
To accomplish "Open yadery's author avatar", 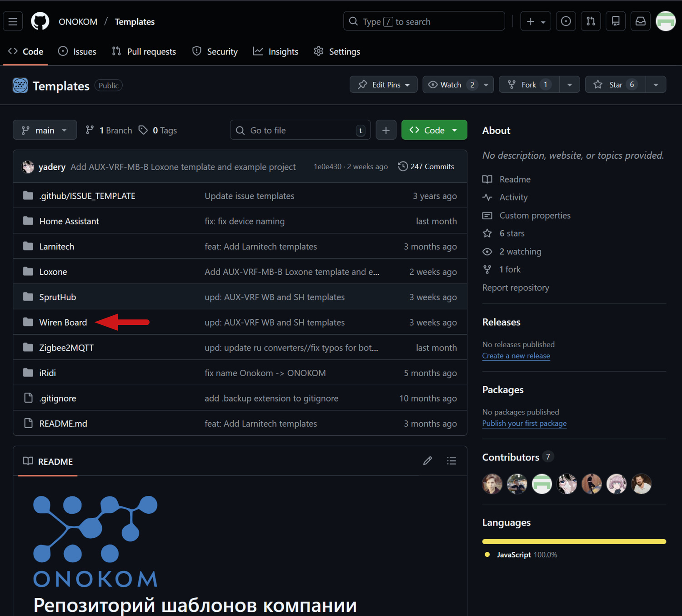I will click(28, 167).
